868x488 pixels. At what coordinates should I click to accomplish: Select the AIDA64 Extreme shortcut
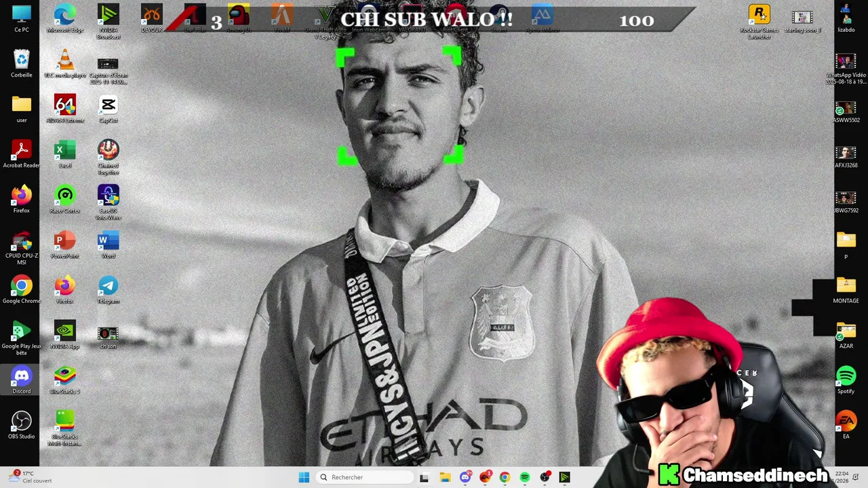pos(65,109)
